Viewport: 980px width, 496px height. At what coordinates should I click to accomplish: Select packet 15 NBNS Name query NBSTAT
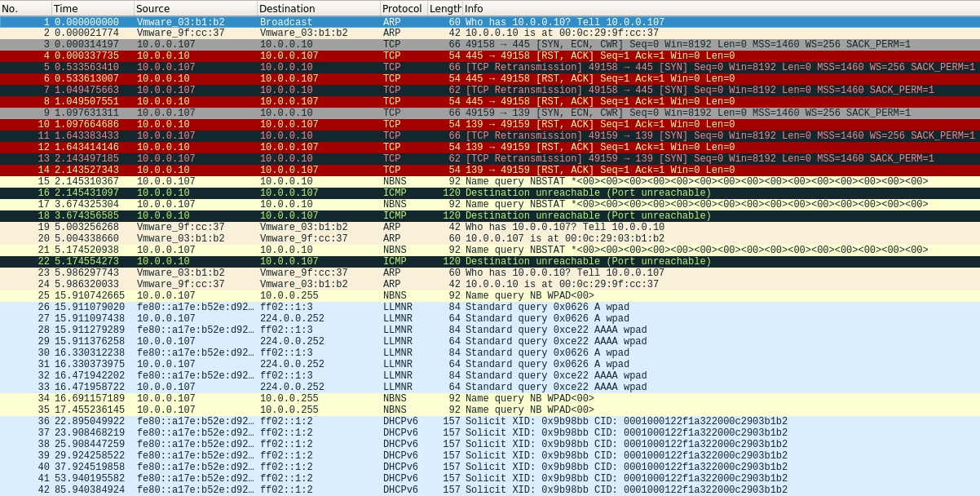click(x=490, y=182)
